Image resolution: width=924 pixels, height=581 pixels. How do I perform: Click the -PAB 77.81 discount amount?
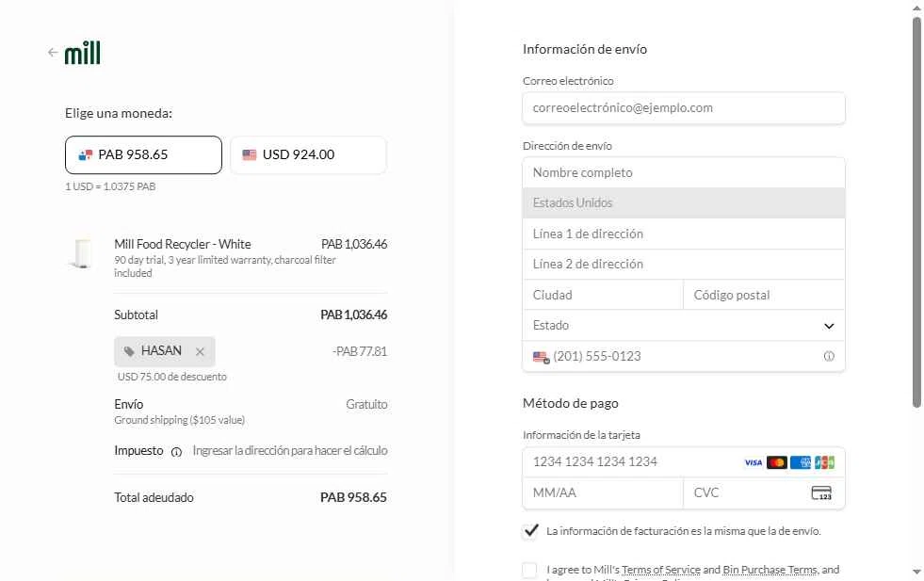360,352
